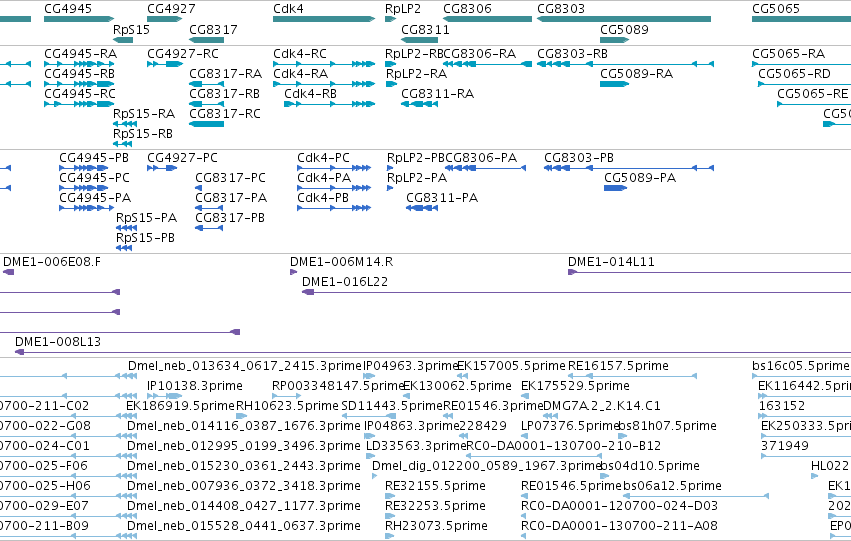Image resolution: width=851 pixels, height=541 pixels.
Task: Click protein CG4945-PC label
Action: 94,178
